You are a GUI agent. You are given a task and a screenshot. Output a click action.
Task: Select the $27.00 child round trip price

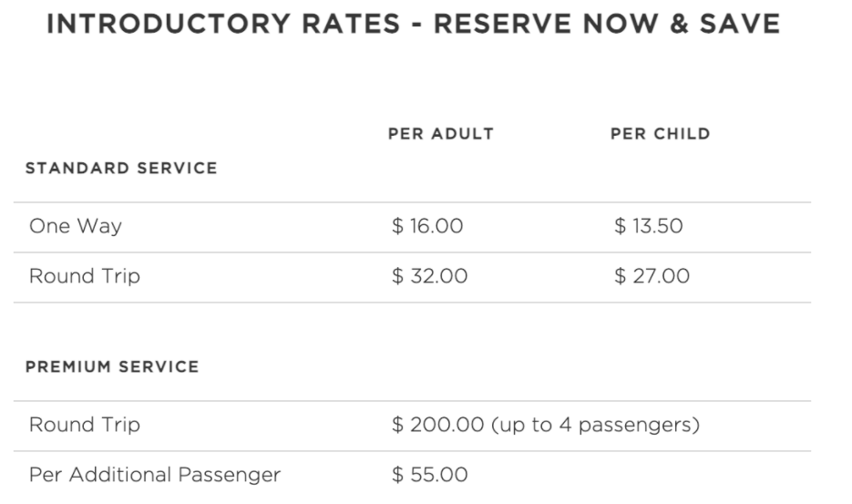click(x=652, y=276)
